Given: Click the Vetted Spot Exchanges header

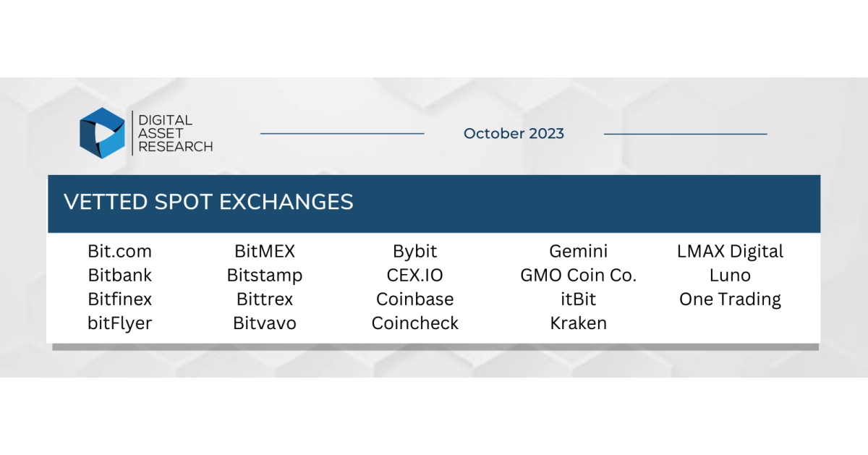Looking at the screenshot, I should pos(208,202).
